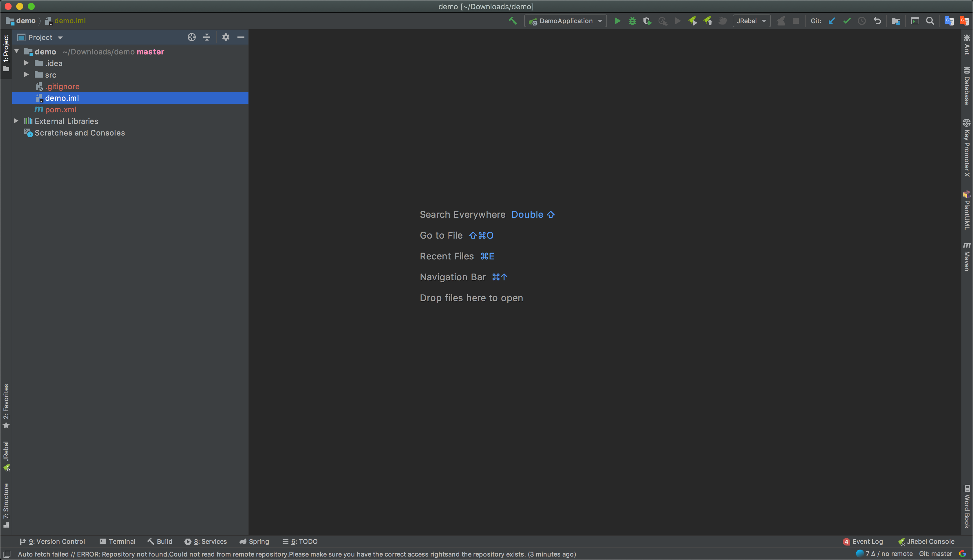Expand the src folder
The width and height of the screenshot is (973, 560).
coord(27,75)
